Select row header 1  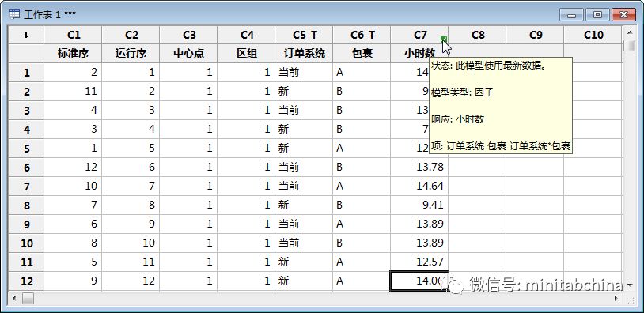pyautogui.click(x=26, y=73)
